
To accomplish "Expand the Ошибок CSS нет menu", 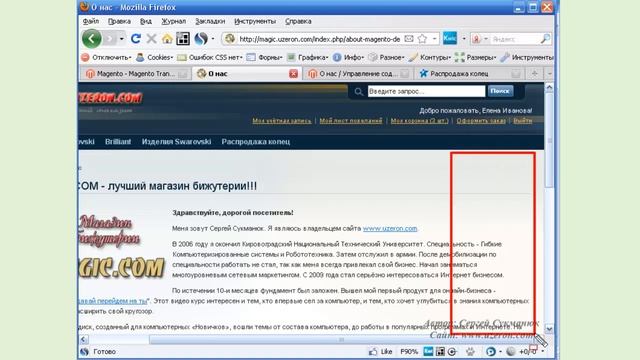I will point(210,58).
